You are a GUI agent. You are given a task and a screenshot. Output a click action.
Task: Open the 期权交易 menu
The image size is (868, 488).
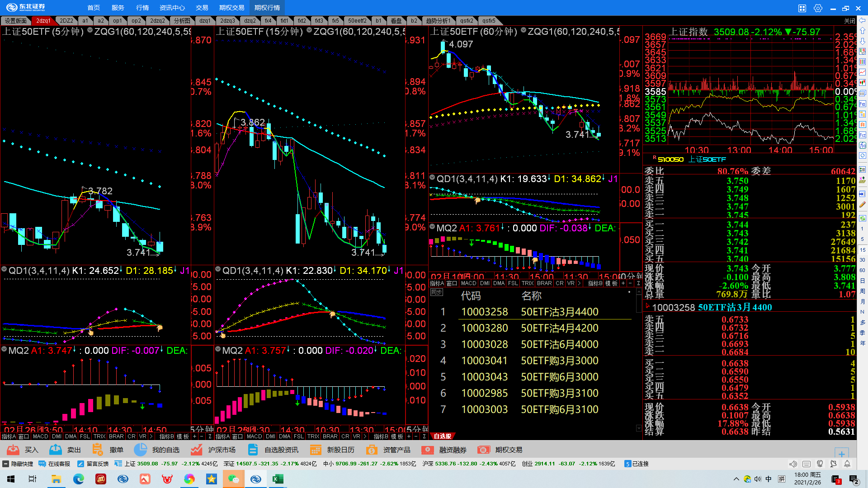tap(231, 8)
